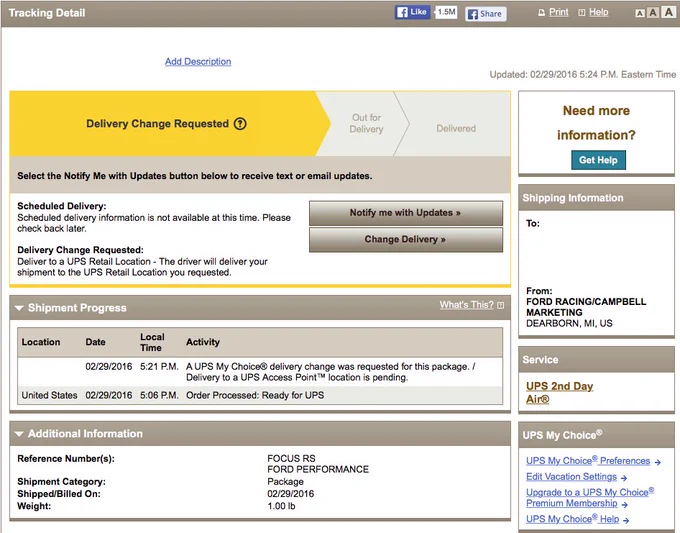This screenshot has width=680, height=533.
Task: Collapse the Shipment Progress section
Action: pyautogui.click(x=19, y=308)
